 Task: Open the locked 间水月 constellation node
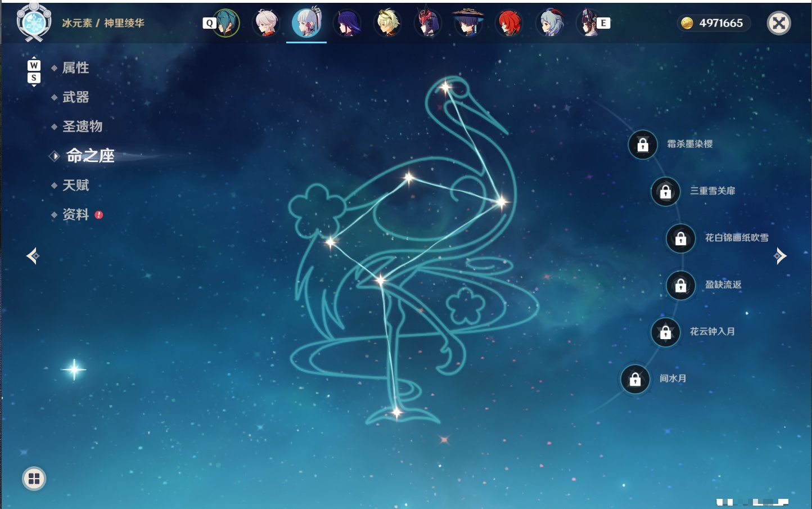click(x=635, y=380)
